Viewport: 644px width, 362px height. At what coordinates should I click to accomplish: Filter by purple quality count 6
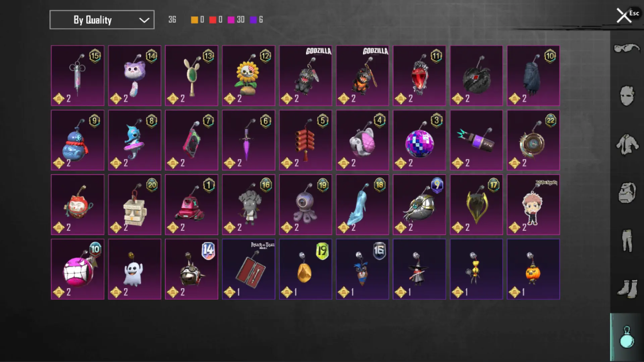[257, 20]
